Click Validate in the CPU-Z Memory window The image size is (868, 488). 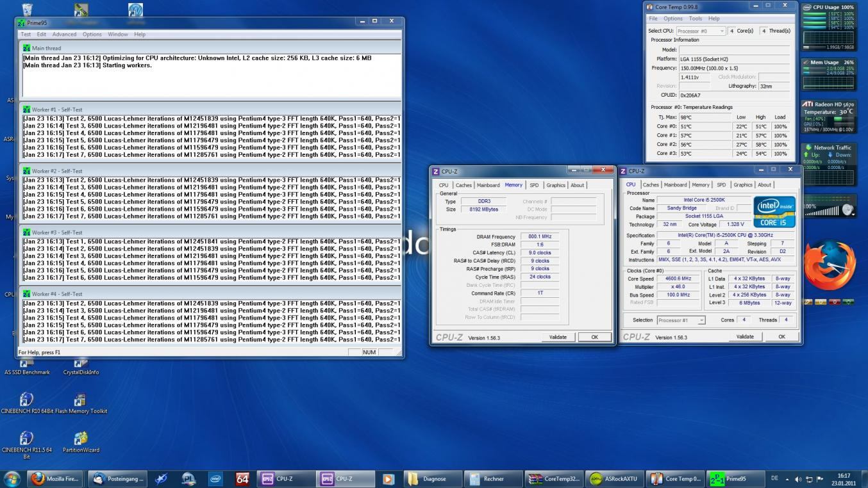click(x=558, y=337)
